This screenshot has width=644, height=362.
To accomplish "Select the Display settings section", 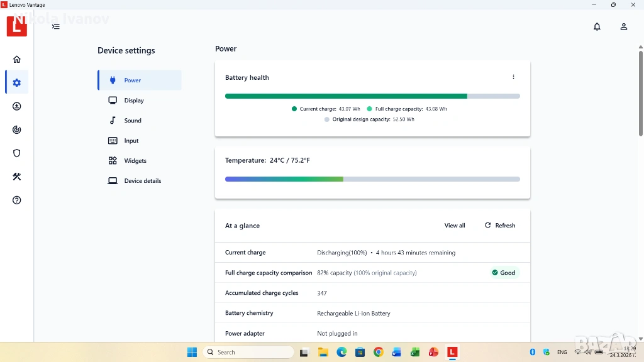I will 134,101.
